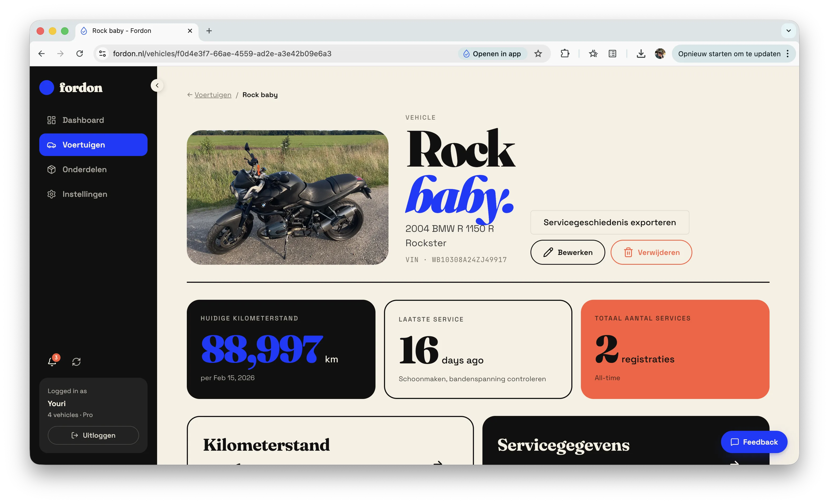This screenshot has height=504, width=829.
Task: Go to Instellingen
Action: point(93,194)
